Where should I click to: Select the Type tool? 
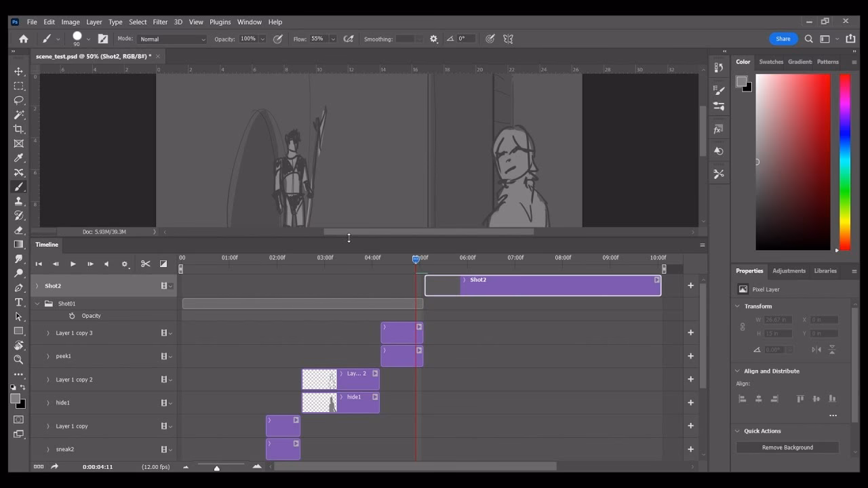18,302
